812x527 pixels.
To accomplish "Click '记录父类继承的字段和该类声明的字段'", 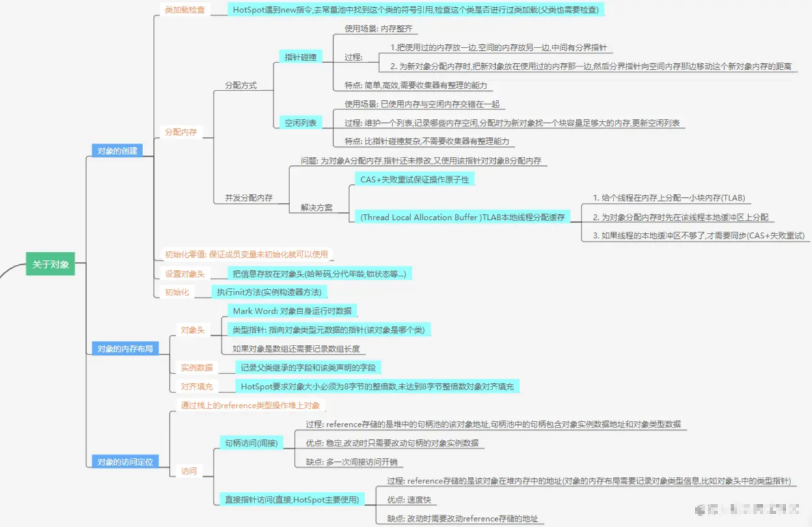I will pos(308,368).
